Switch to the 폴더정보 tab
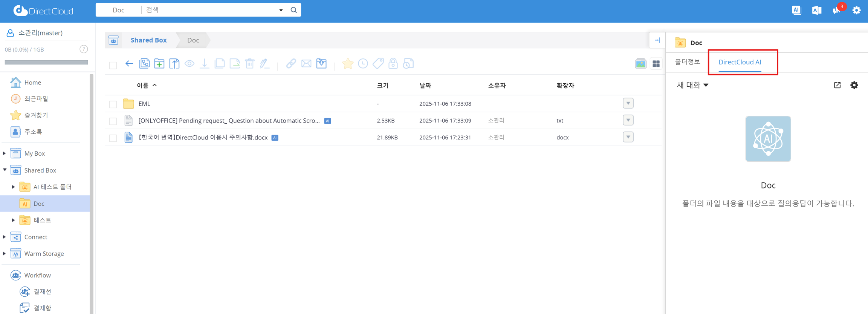Viewport: 868px width, 314px height. (687, 62)
